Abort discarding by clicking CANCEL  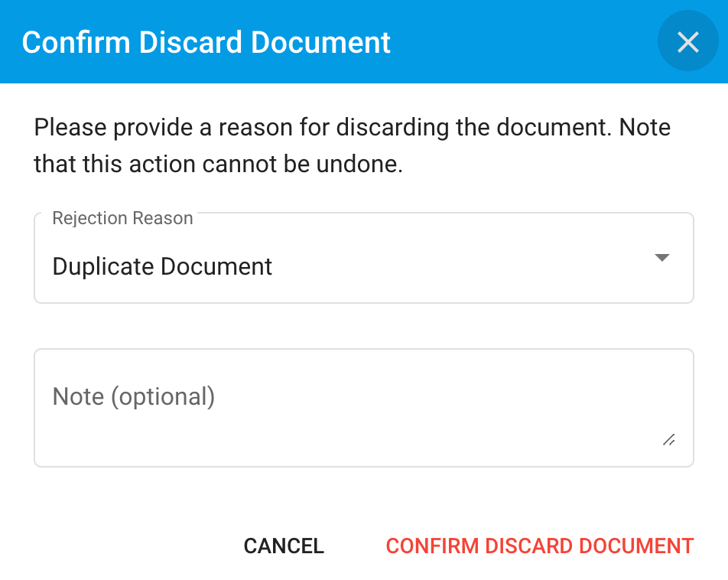click(x=283, y=546)
